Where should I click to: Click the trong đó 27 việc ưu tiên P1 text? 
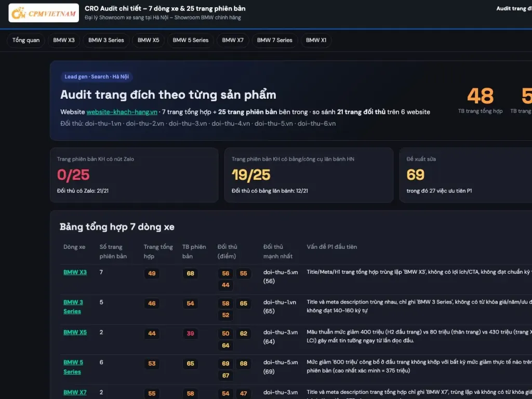[439, 191]
